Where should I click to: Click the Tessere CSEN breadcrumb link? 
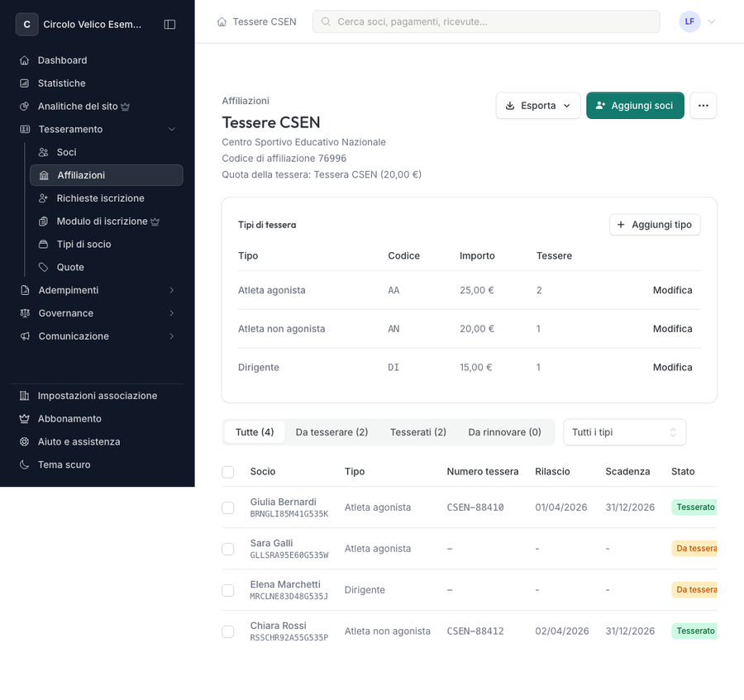[265, 21]
